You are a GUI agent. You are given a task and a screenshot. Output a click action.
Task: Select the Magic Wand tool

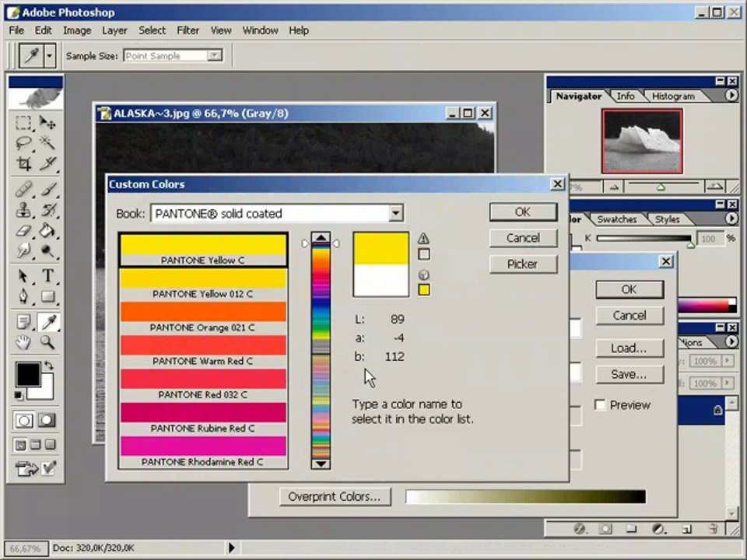[x=47, y=142]
